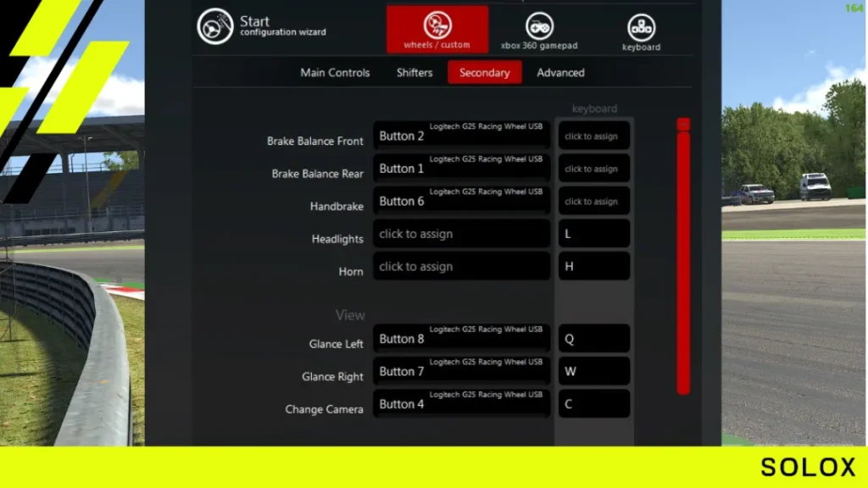
Task: Click Glance Right wheel binding Button 7
Action: click(462, 371)
